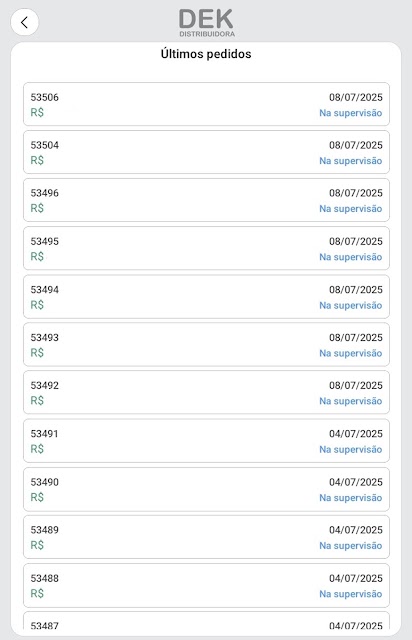View order 53495 details
This screenshot has width=412, height=640.
(206, 248)
